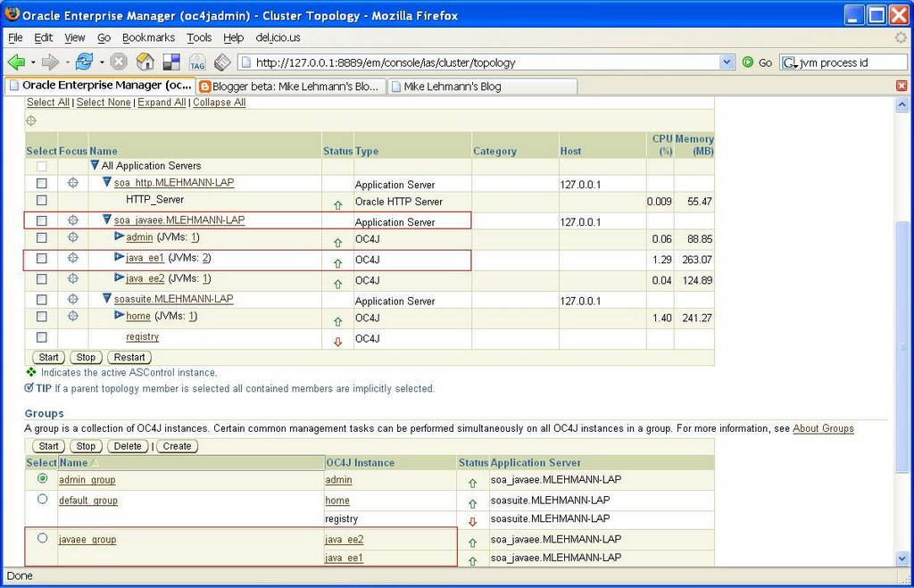Collapse the soasuite.MLEHMANN-LAP node
Viewport: 914px width, 588px height.
tap(107, 298)
